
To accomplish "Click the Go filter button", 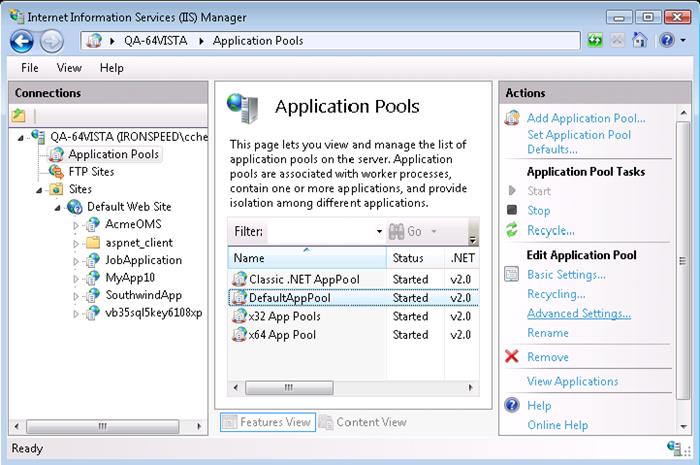I will [x=405, y=231].
